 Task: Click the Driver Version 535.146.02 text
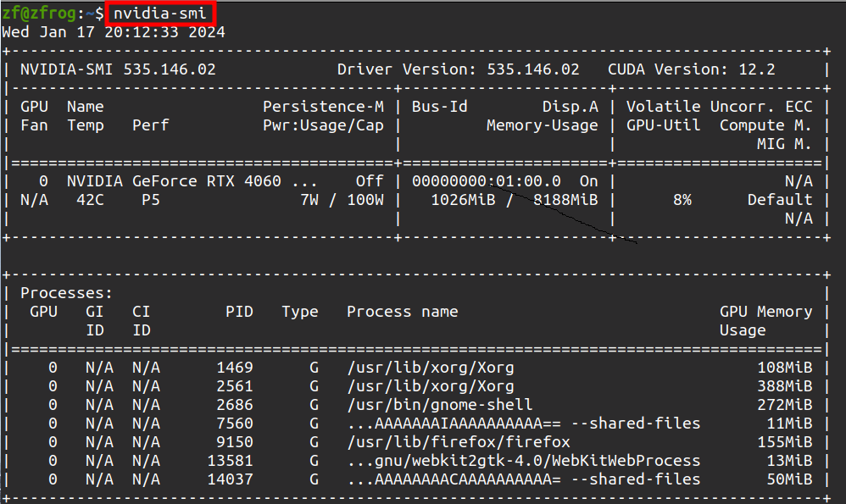coord(458,69)
